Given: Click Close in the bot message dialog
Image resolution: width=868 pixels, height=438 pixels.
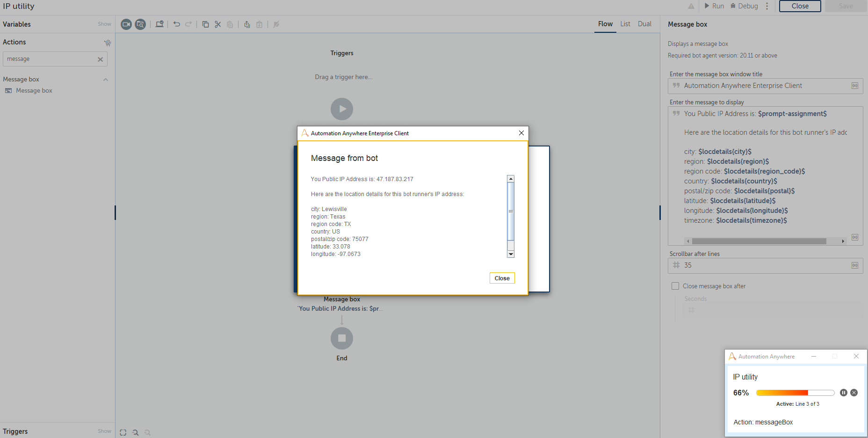Looking at the screenshot, I should click(502, 278).
